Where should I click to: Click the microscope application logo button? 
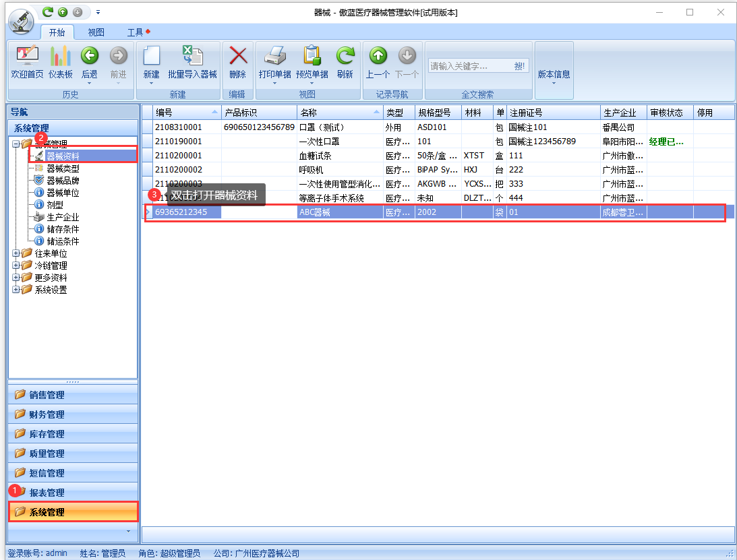[21, 22]
